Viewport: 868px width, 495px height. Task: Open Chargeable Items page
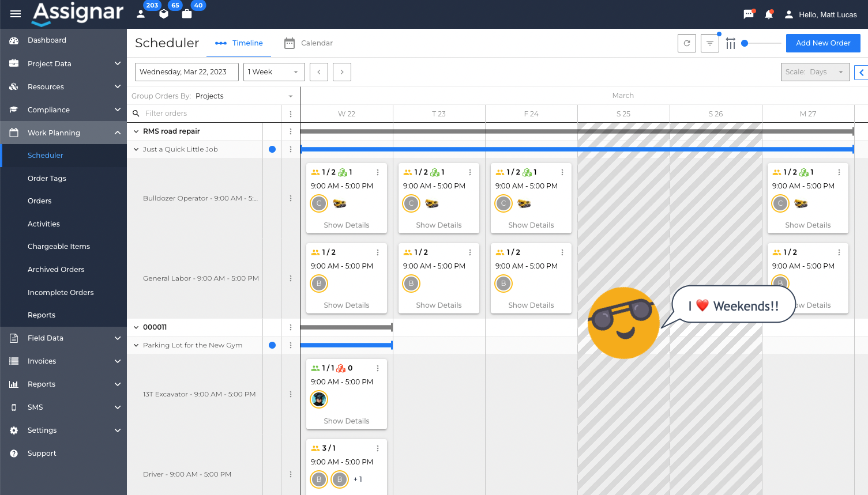click(59, 247)
